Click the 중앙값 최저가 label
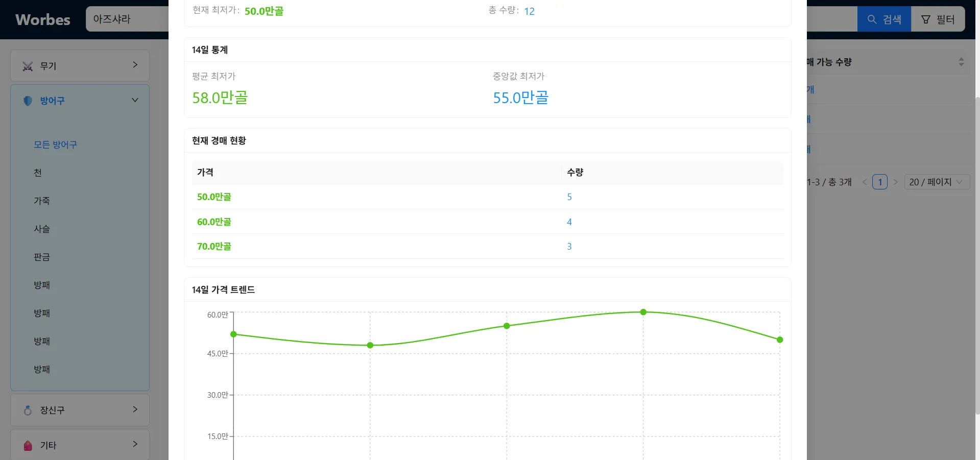This screenshot has width=980, height=460. [x=519, y=77]
